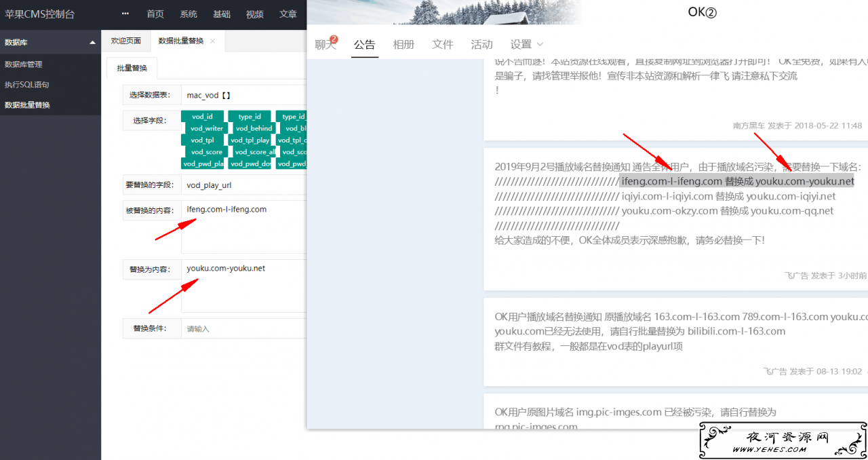868x460 pixels.
Task: Open 基础 in the top navigation
Action: point(222,14)
